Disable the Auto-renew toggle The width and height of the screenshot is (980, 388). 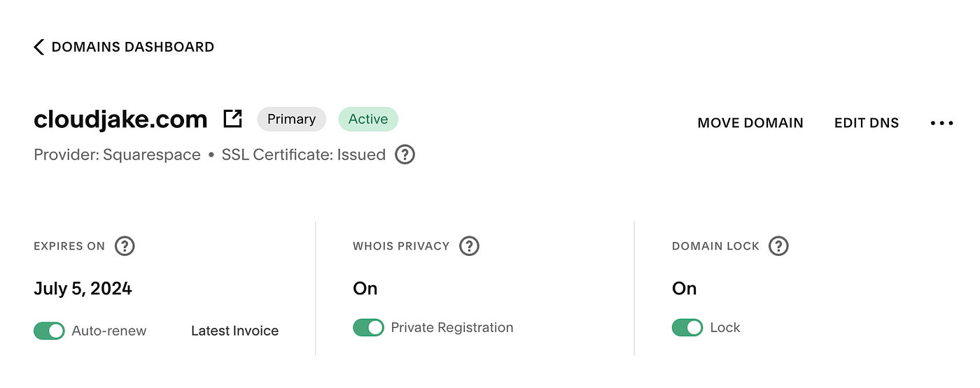tap(49, 331)
